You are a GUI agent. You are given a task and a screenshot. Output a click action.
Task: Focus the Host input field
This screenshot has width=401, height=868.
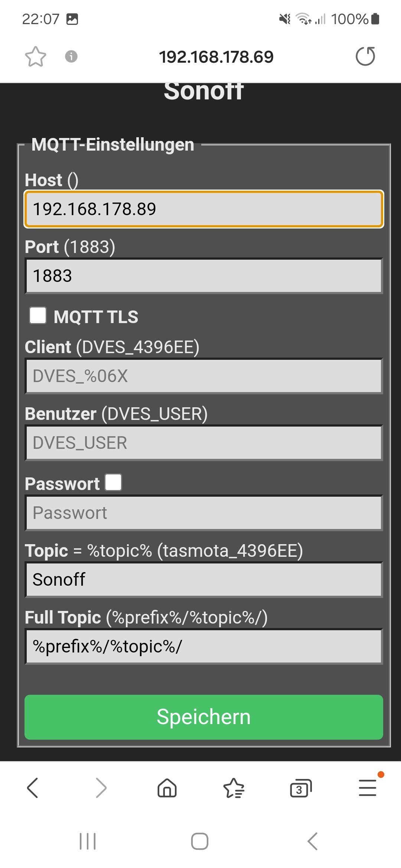click(204, 209)
